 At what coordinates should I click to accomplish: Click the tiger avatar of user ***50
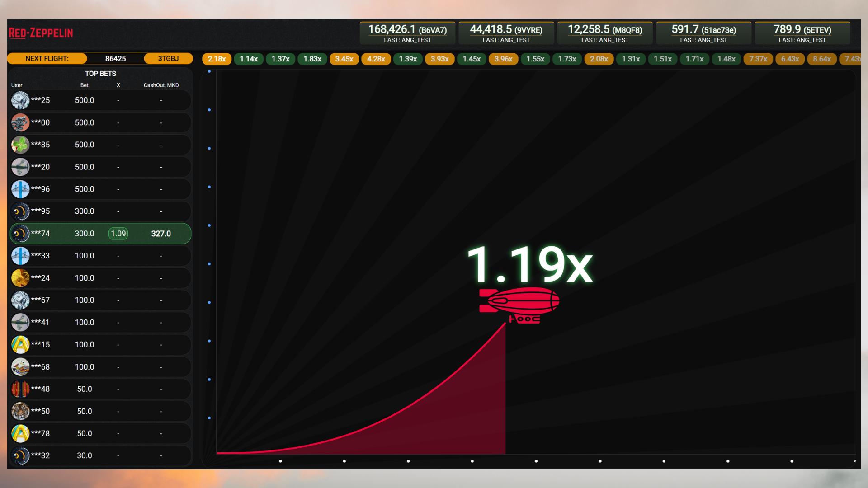20,411
